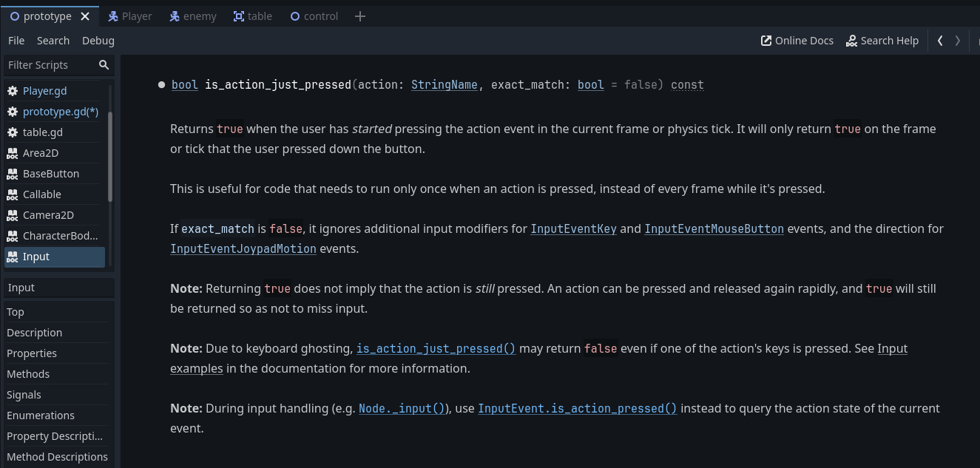Open the Debug menu
This screenshot has width=980, height=468.
(98, 41)
